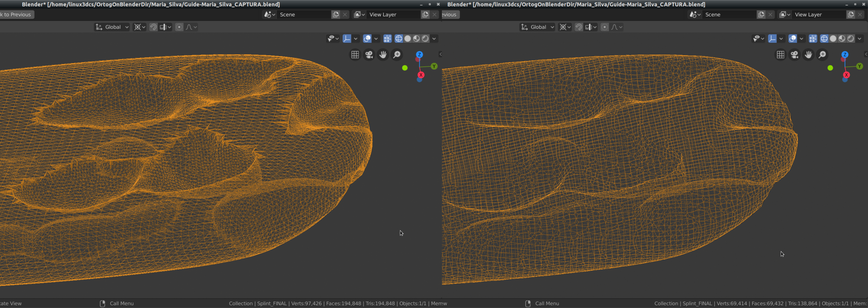This screenshot has height=308, width=868.
Task: Click New Scene icon in left window
Action: [x=336, y=15]
